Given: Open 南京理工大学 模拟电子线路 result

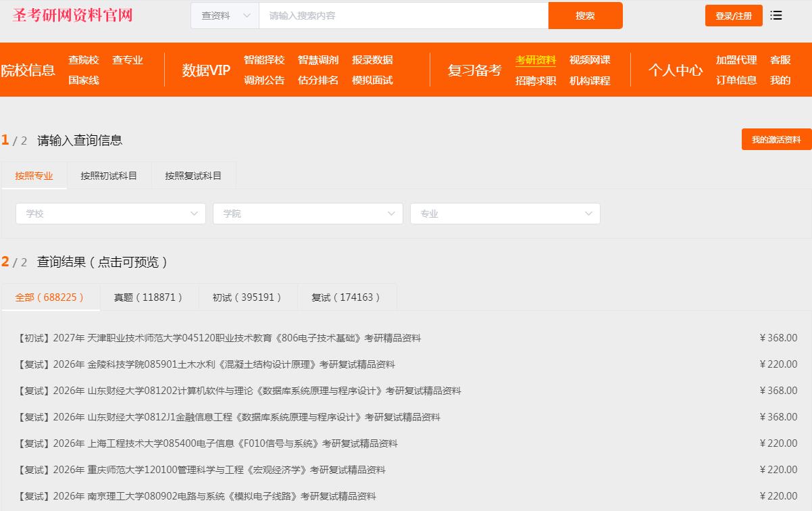Looking at the screenshot, I should 196,496.
